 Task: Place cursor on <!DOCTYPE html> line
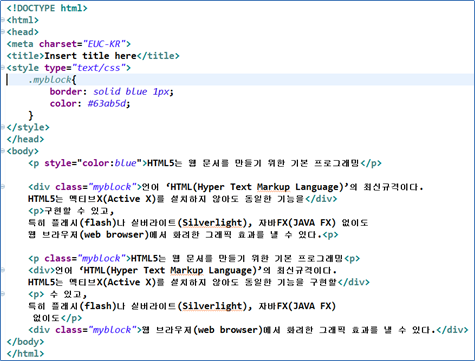tap(47, 8)
